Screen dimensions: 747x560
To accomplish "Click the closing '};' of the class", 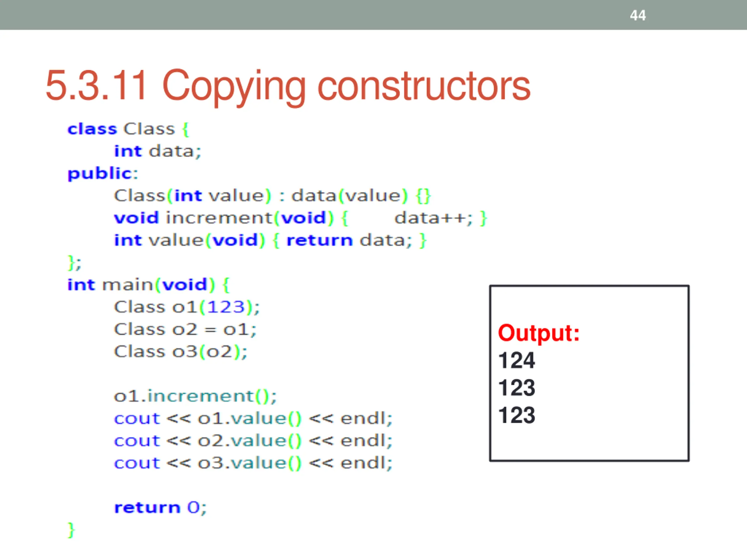I will coord(74,263).
